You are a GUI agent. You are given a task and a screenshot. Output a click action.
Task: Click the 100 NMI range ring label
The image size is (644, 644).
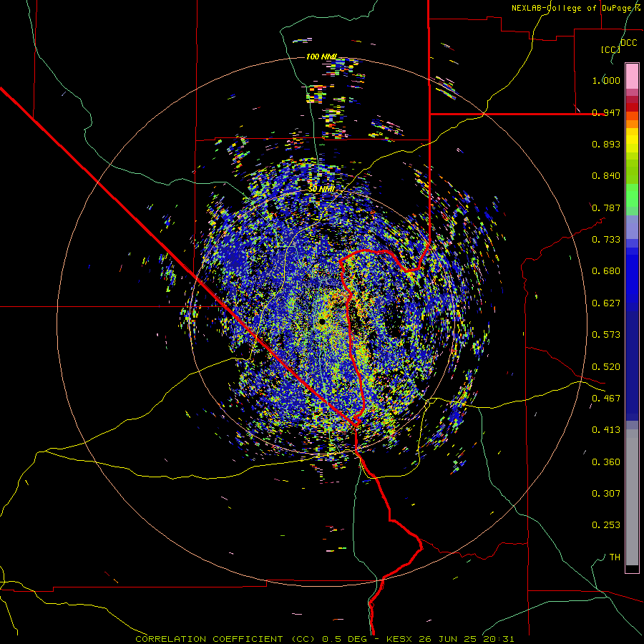321,57
